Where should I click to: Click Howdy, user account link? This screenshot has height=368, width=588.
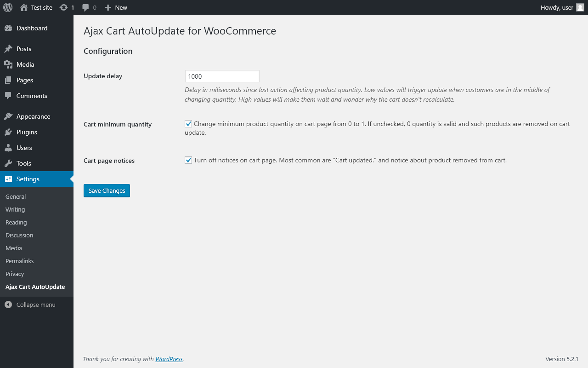(x=557, y=7)
